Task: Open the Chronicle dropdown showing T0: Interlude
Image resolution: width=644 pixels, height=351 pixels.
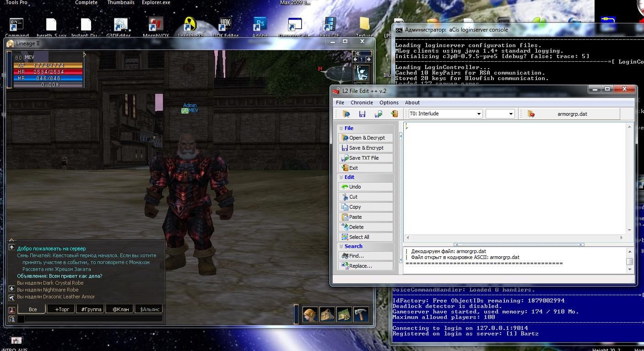Action: point(445,113)
